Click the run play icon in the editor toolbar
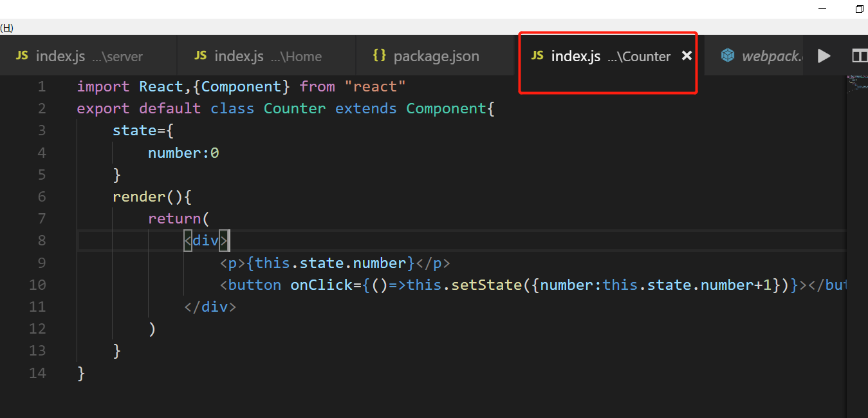This screenshot has height=418, width=868. pyautogui.click(x=824, y=56)
